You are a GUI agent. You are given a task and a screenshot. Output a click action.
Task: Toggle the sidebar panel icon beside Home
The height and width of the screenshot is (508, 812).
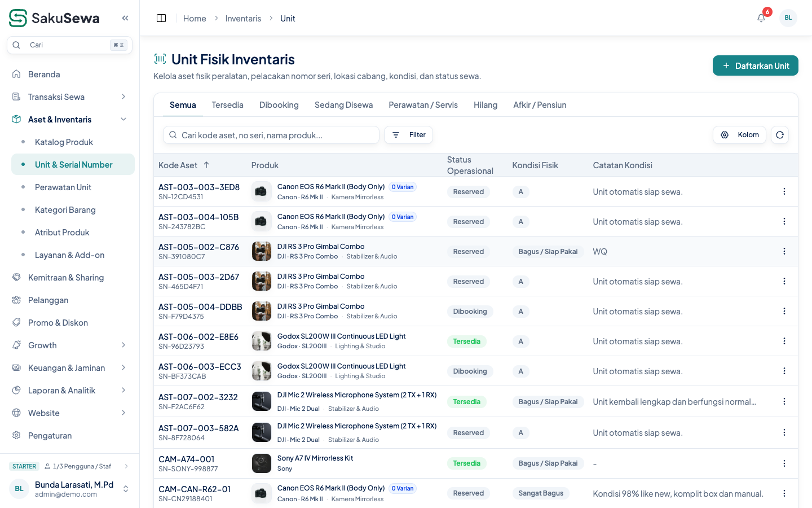tap(161, 18)
